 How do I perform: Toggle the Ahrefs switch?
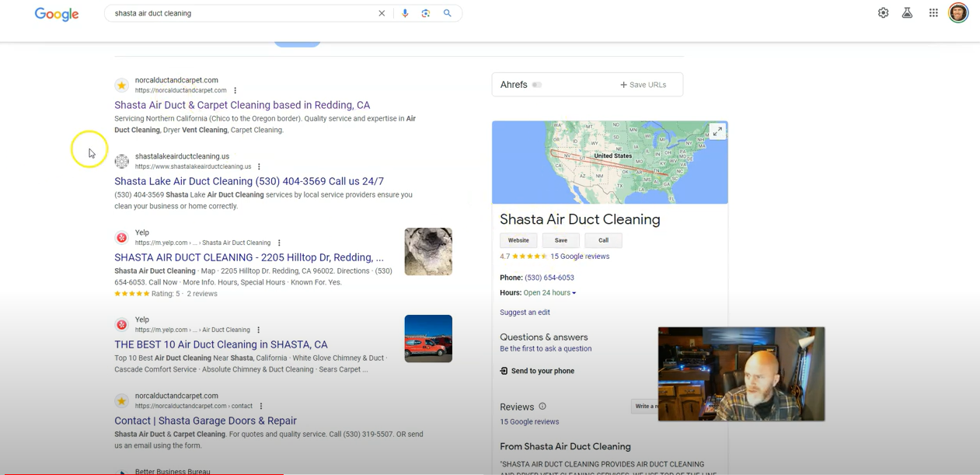point(537,85)
